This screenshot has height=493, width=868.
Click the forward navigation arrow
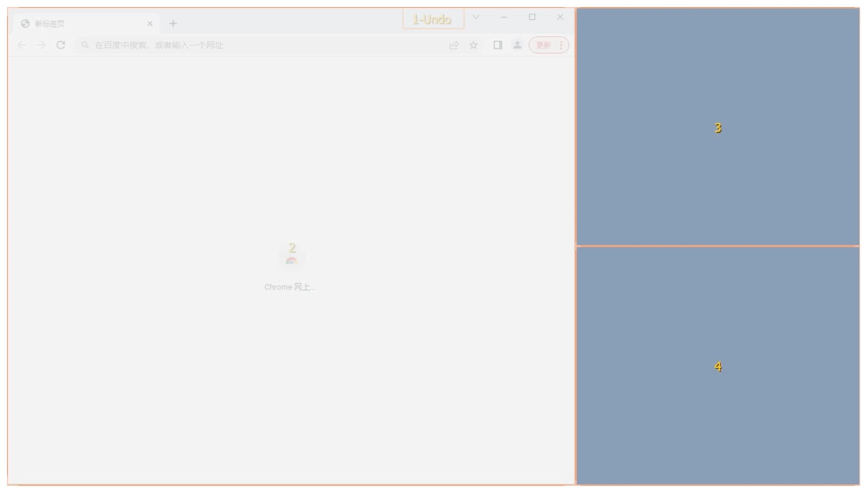pos(41,45)
